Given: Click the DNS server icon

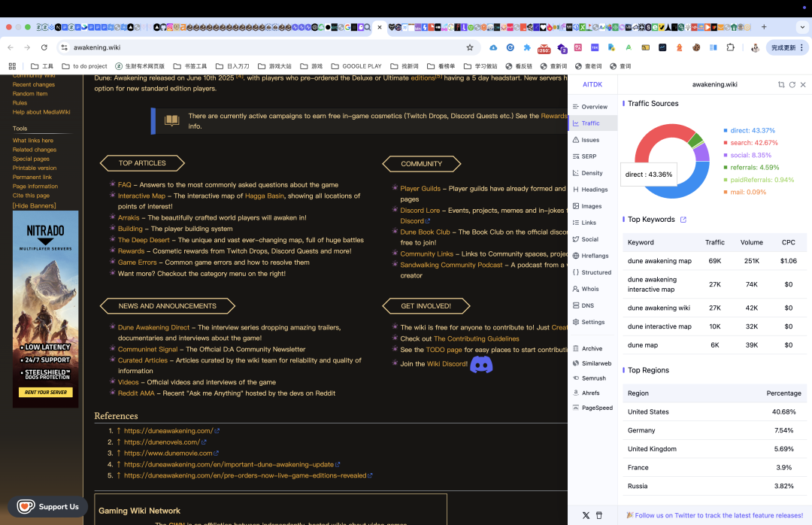Looking at the screenshot, I should tap(576, 306).
